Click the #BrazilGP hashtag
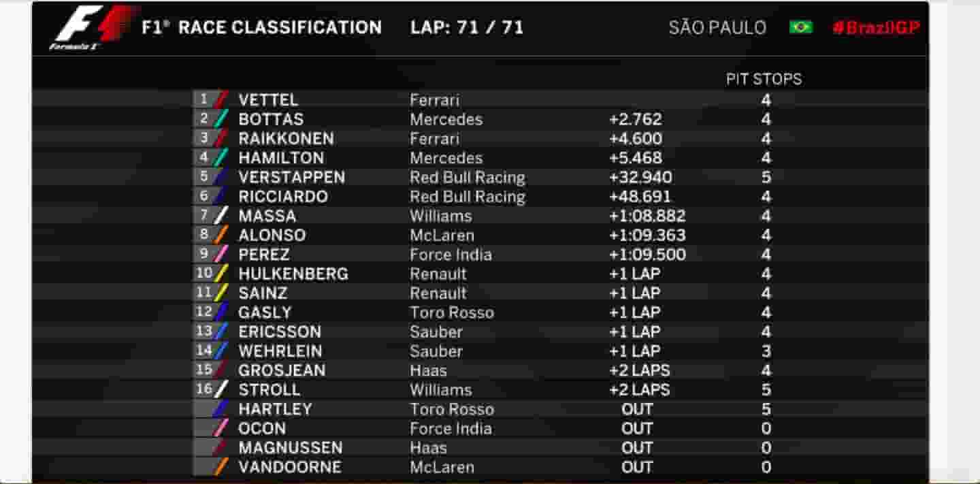 tap(876, 28)
